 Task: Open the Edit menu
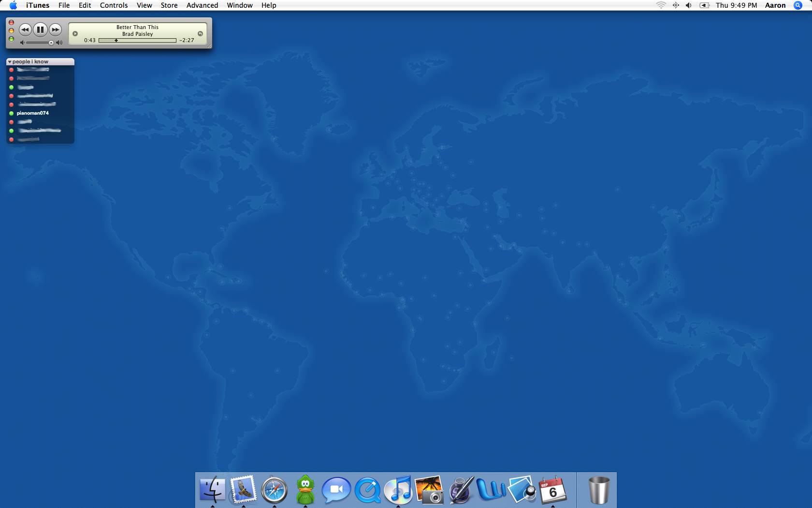[85, 5]
